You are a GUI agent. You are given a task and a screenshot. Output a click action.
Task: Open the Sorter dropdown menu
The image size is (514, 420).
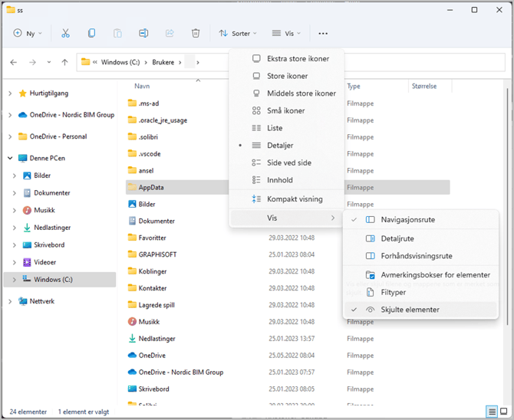click(236, 34)
